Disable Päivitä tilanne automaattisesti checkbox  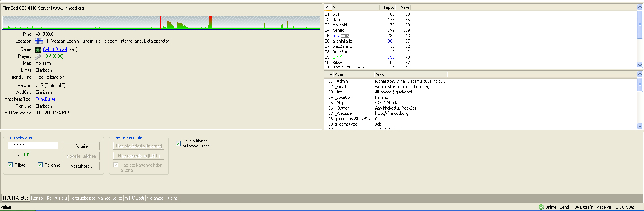[x=178, y=143]
